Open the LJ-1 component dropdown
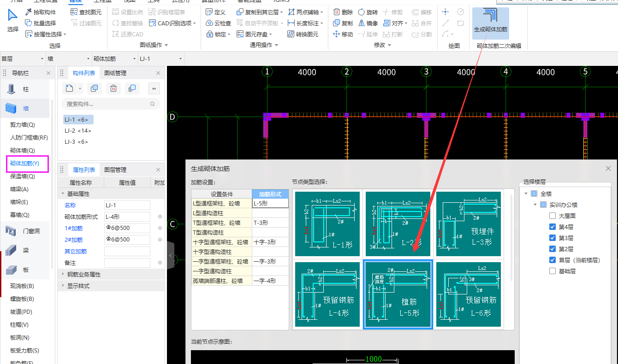 coord(161,59)
